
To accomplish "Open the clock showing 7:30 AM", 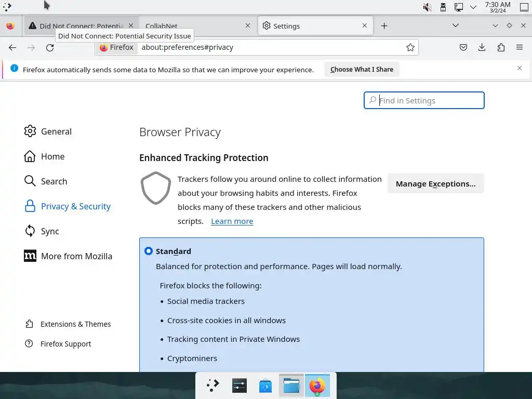I will point(497,7).
